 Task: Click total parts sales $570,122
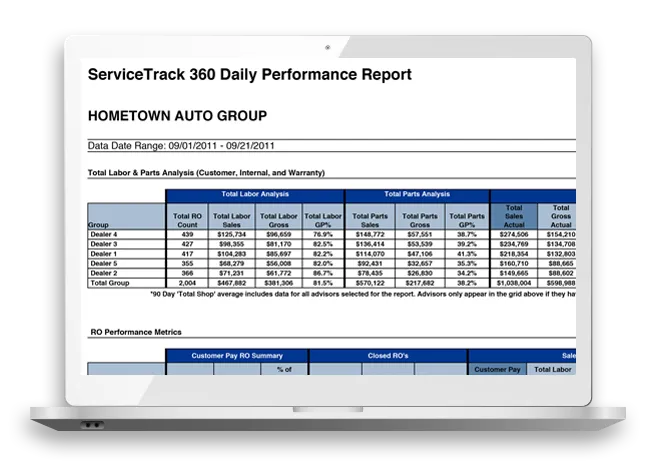tap(370, 283)
